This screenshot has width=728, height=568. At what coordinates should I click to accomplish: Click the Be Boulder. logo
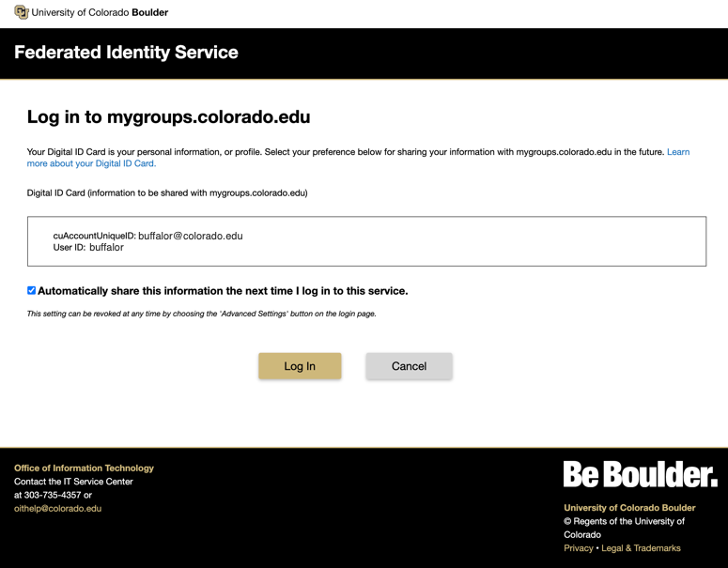[x=641, y=474]
